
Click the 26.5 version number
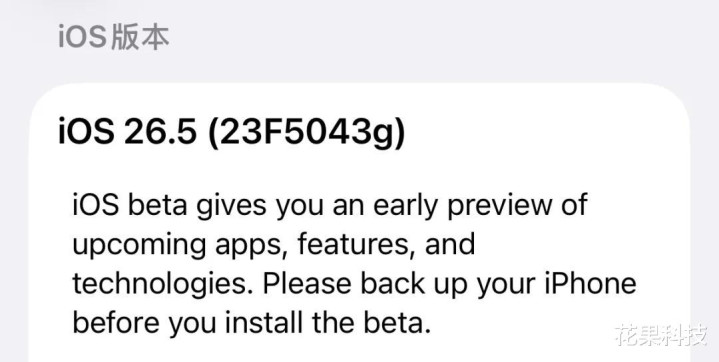click(x=160, y=132)
